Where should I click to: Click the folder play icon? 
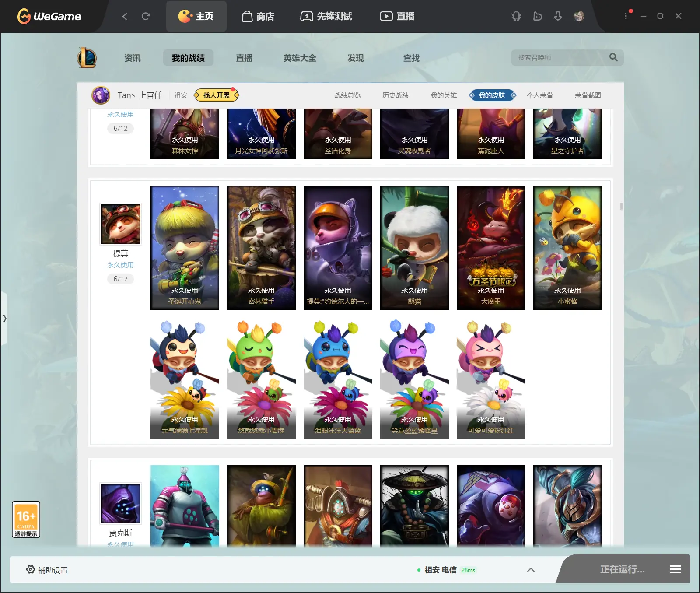click(x=538, y=16)
